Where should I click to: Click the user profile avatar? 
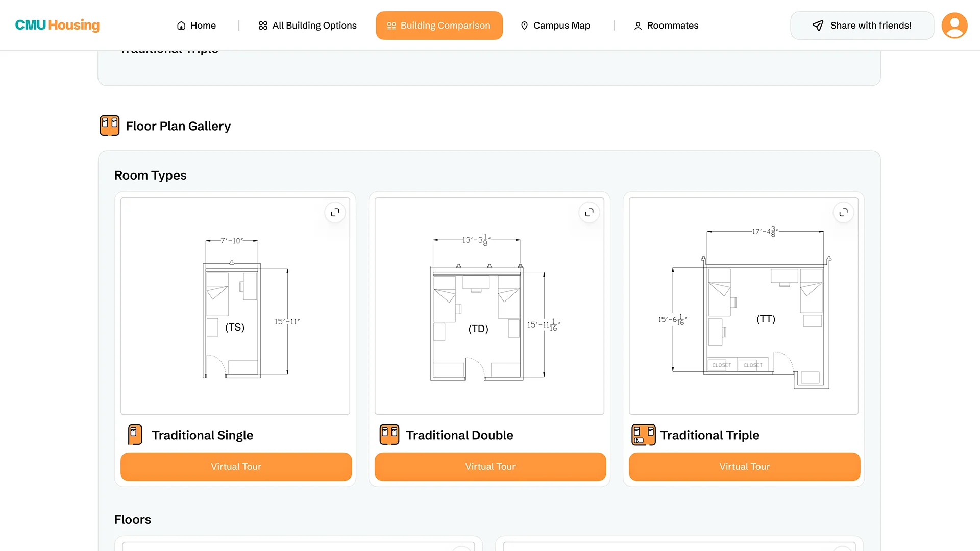point(954,26)
